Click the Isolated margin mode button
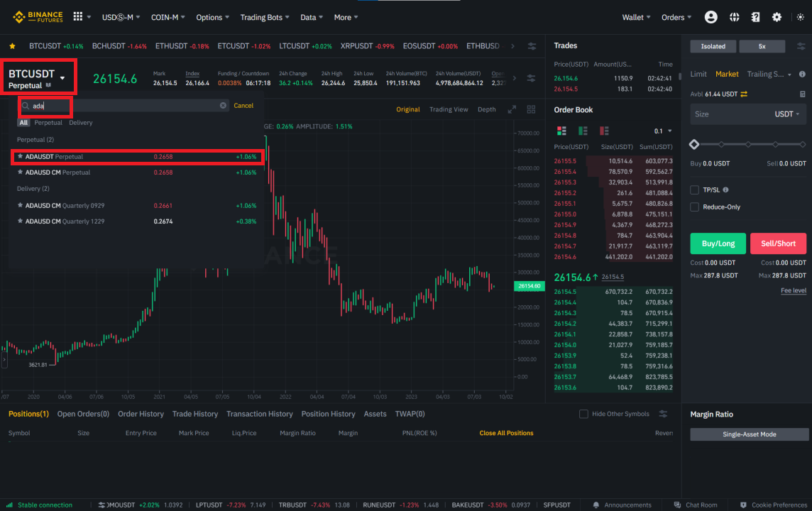The width and height of the screenshot is (812, 511). (x=713, y=46)
